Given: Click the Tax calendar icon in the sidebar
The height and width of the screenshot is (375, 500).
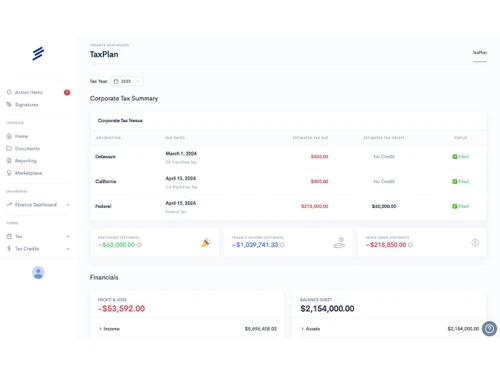Looking at the screenshot, I should tap(9, 236).
